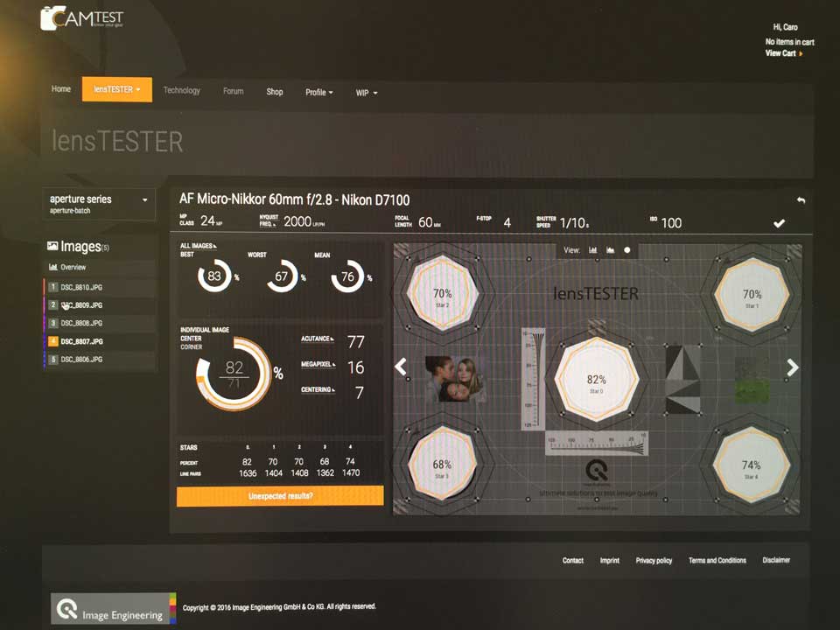
Task: Click the Overview chart icon
Action: pos(53,267)
